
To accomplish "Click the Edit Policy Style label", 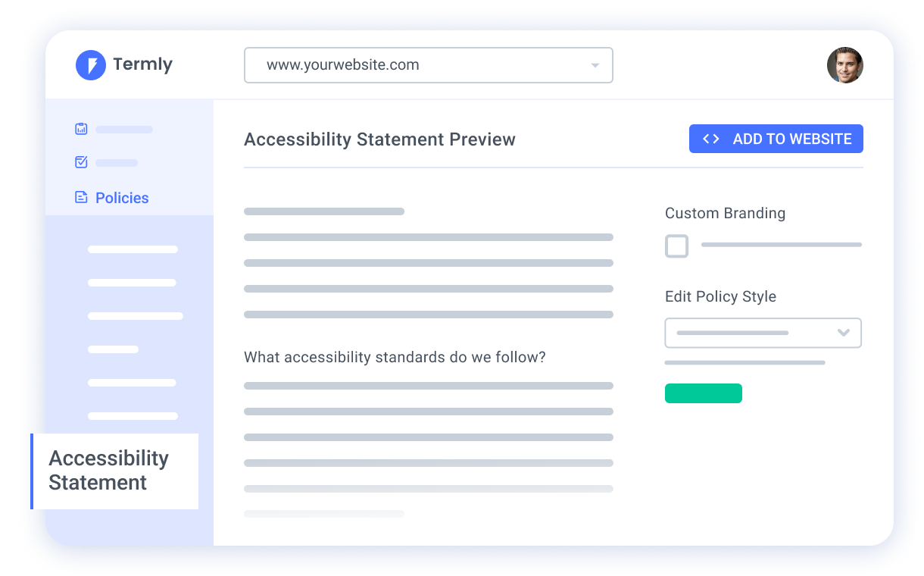I will coord(720,296).
